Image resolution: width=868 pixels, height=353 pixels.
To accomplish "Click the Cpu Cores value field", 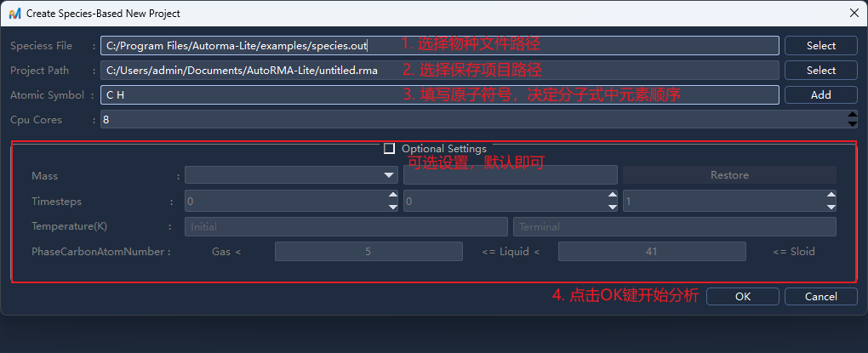I will [x=472, y=120].
